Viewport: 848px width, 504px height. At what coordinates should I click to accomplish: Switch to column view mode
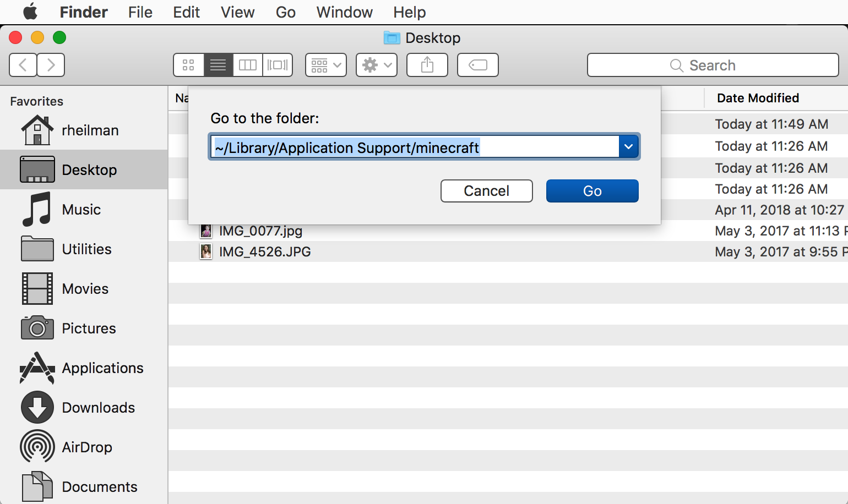pyautogui.click(x=248, y=65)
